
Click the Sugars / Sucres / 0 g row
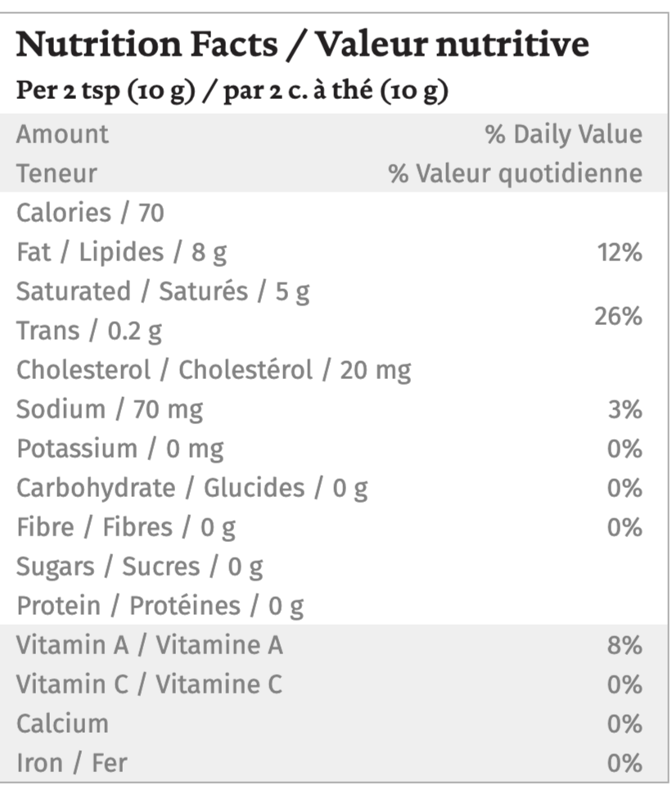click(140, 567)
